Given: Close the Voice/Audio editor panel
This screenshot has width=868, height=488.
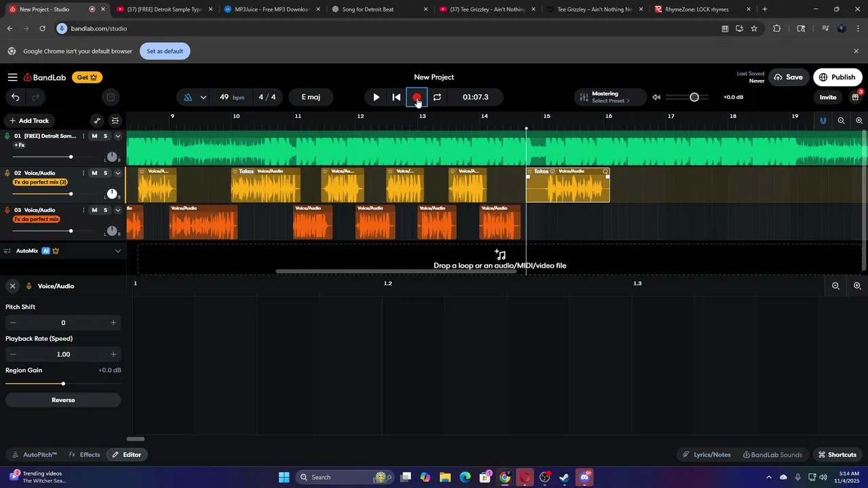Looking at the screenshot, I should tap(12, 286).
